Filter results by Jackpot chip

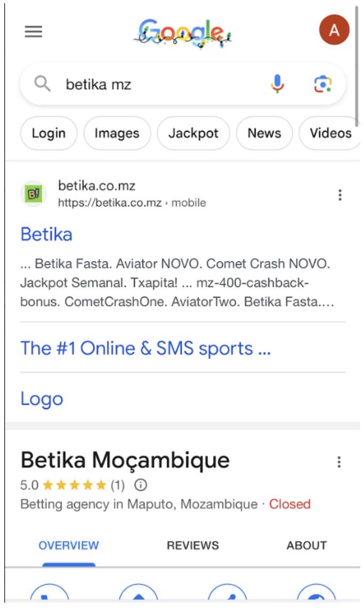193,133
